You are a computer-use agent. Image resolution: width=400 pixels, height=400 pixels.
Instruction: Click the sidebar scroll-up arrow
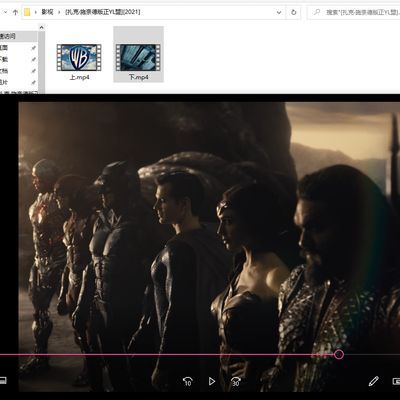click(42, 28)
